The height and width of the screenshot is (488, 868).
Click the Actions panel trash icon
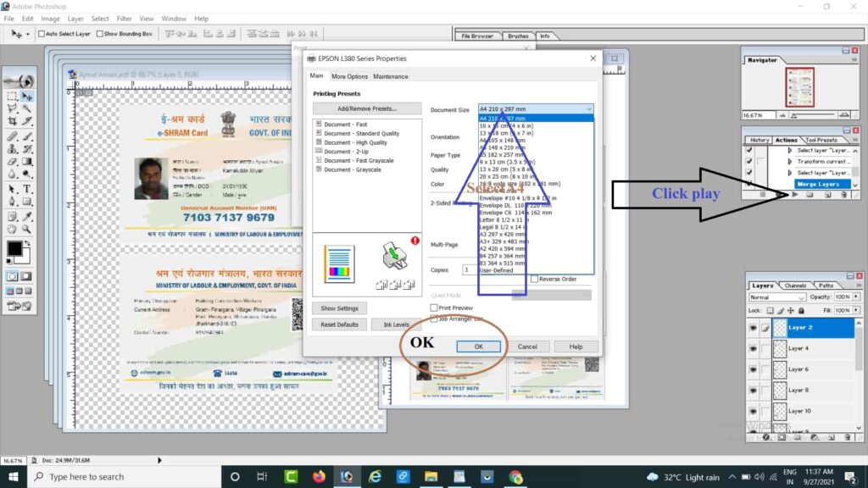(x=844, y=194)
